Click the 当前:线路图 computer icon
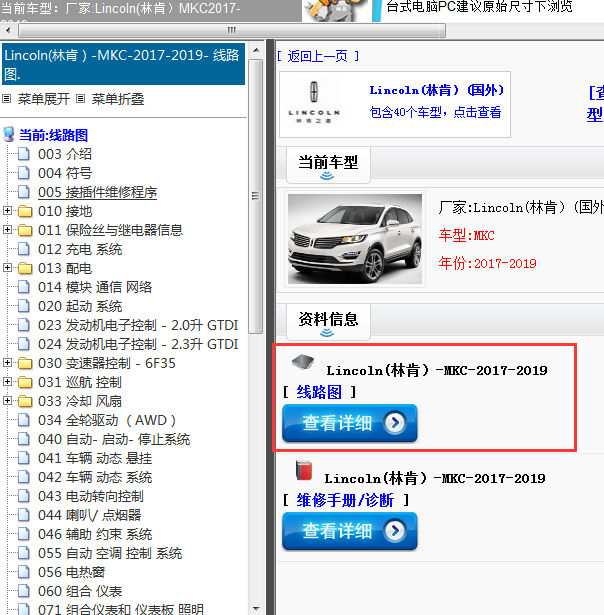 [9, 135]
